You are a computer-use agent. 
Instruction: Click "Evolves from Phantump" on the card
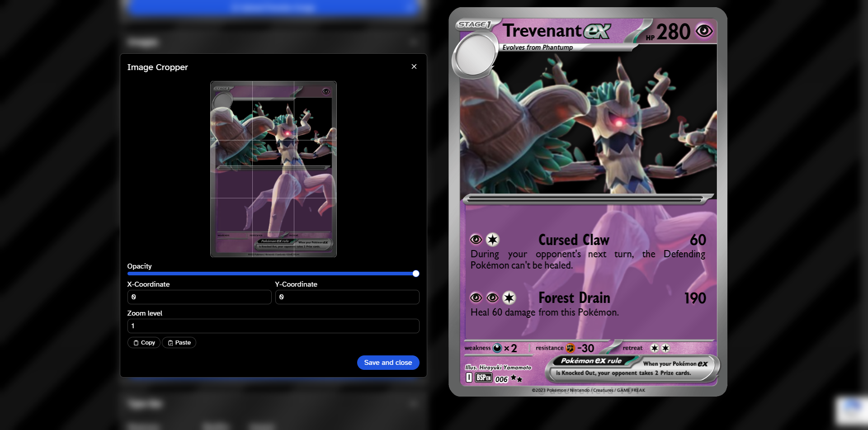click(x=538, y=47)
